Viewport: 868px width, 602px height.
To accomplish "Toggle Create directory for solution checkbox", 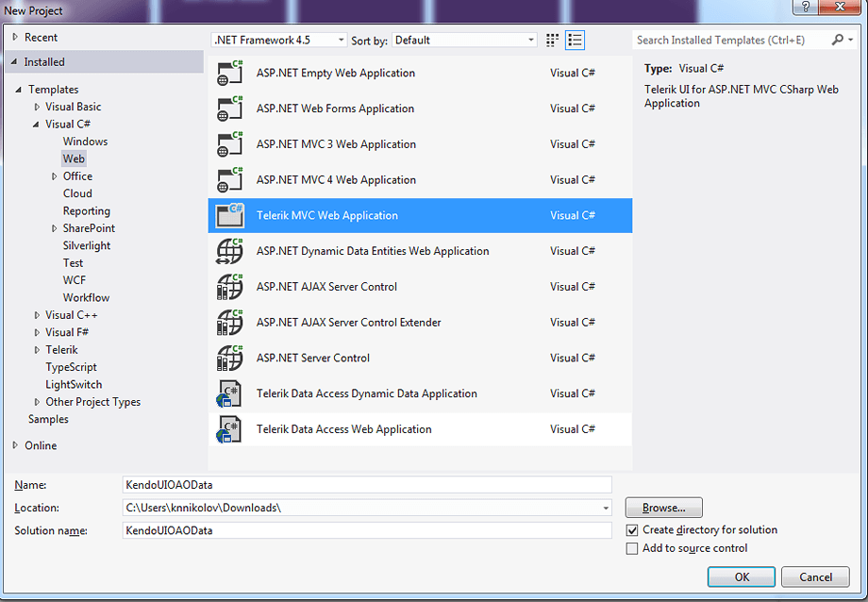I will (x=631, y=530).
